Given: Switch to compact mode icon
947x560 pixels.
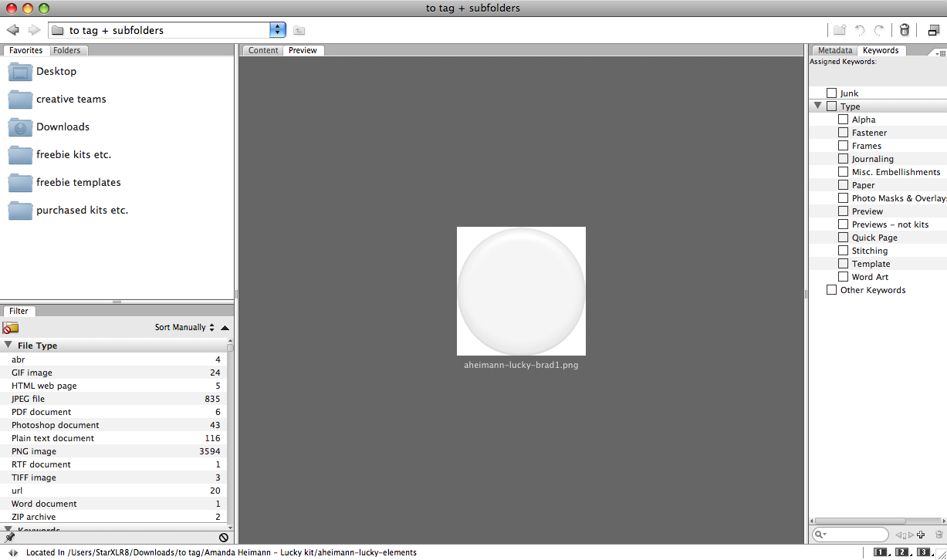Looking at the screenshot, I should tap(933, 30).
